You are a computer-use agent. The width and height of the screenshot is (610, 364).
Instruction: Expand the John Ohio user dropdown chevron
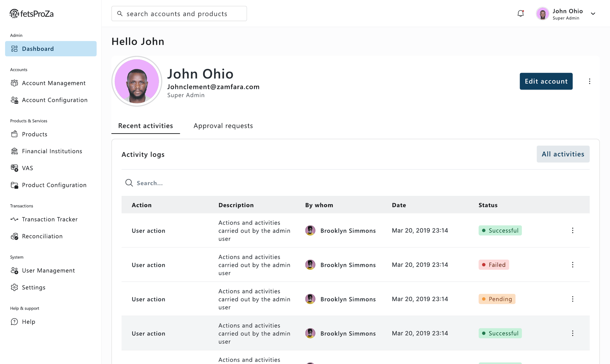point(593,14)
